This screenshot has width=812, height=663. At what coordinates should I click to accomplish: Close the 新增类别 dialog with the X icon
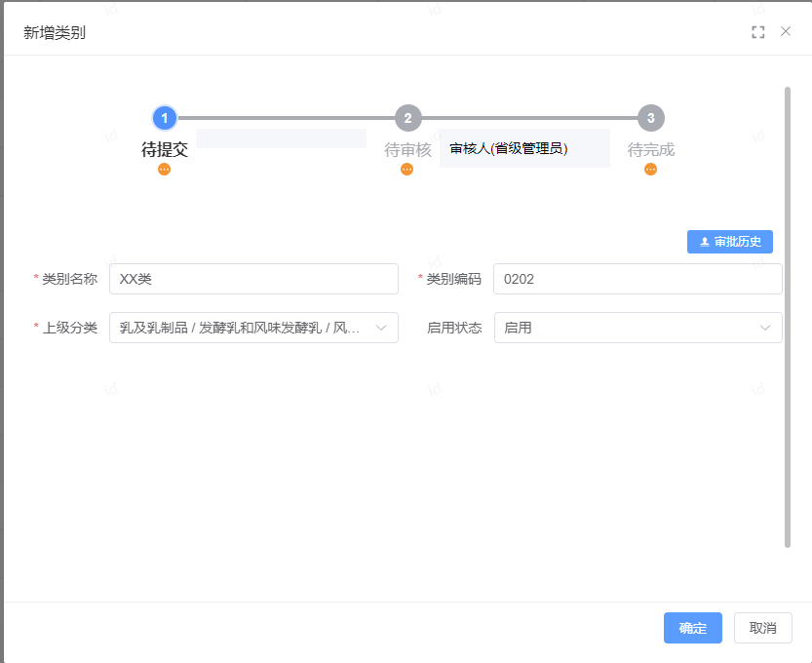click(x=785, y=31)
